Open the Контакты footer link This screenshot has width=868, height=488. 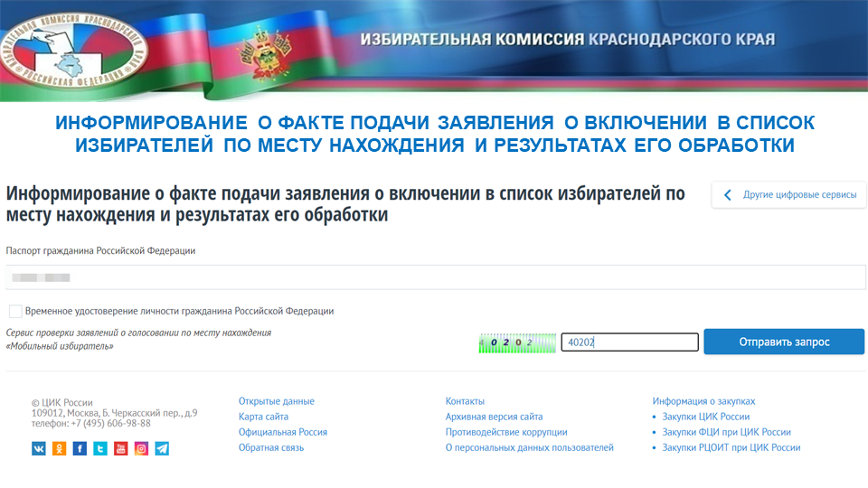pos(465,401)
